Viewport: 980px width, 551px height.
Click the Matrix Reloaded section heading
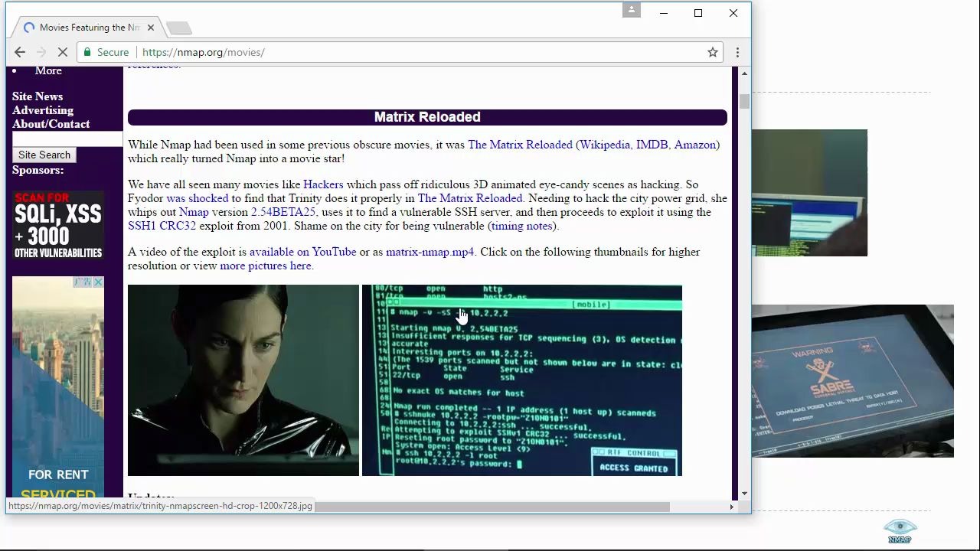point(427,117)
